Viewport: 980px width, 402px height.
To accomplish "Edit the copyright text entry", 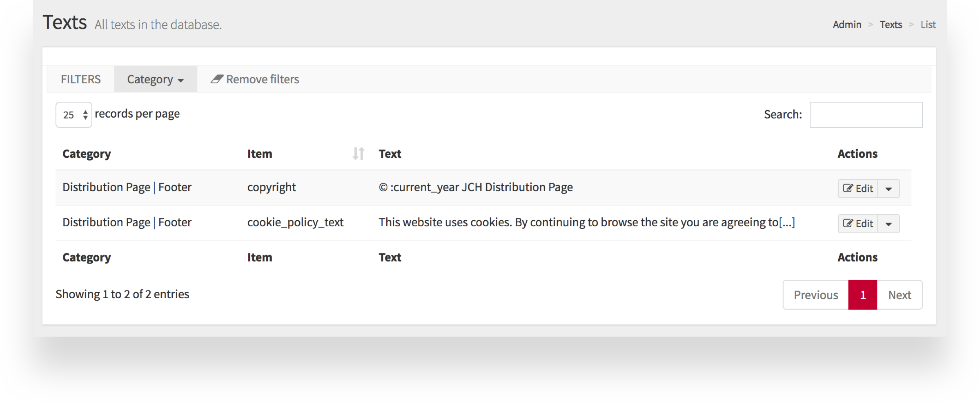I will [x=858, y=189].
